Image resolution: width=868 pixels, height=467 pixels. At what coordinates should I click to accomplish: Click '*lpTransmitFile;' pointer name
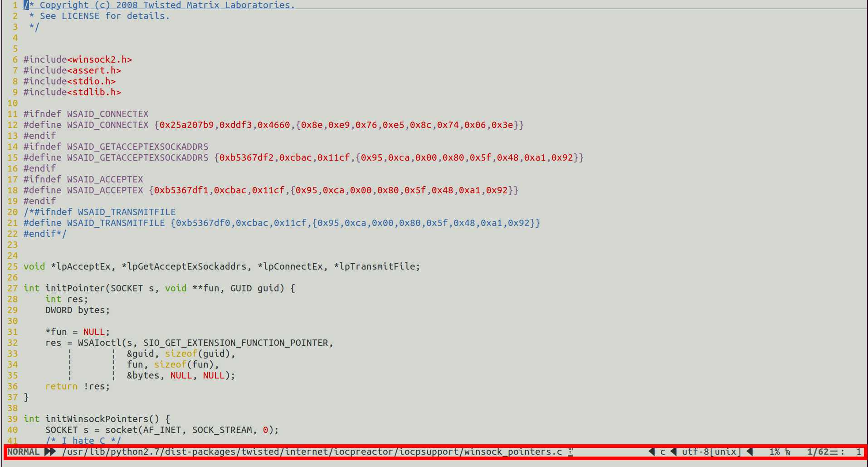[x=377, y=266]
